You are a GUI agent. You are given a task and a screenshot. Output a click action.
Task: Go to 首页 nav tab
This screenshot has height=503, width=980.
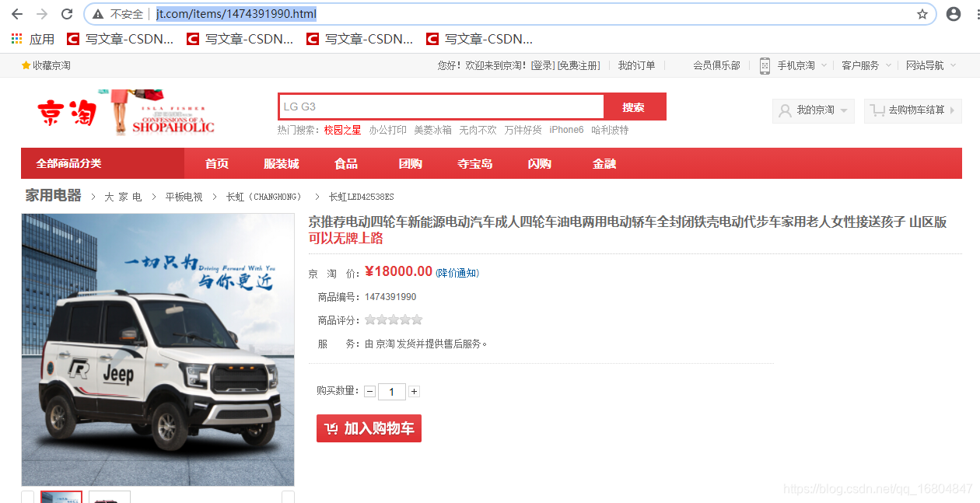(217, 163)
